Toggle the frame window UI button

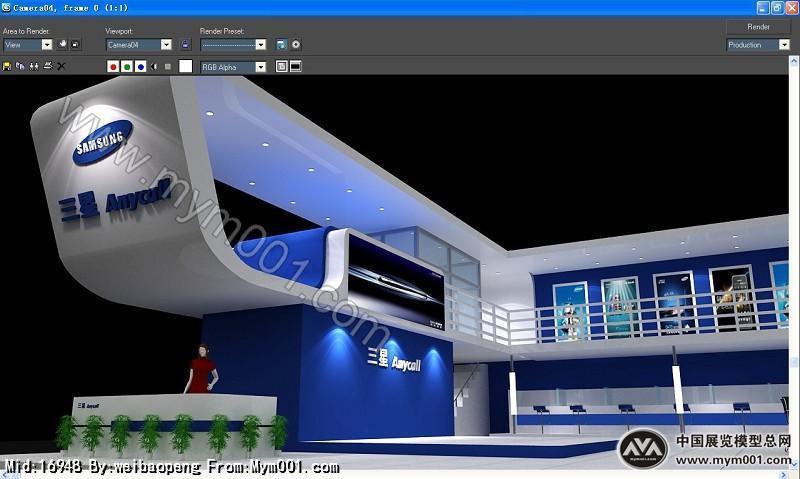295,66
